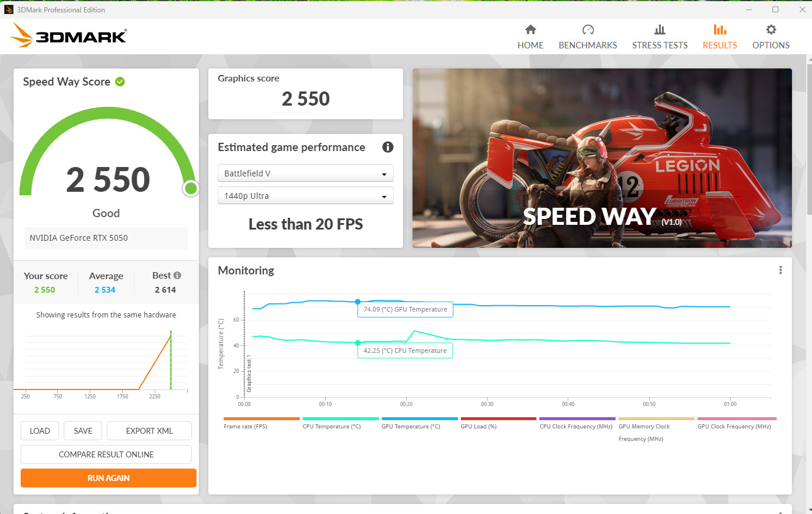Go to the HOME tab
The height and width of the screenshot is (514, 812).
[x=531, y=45]
